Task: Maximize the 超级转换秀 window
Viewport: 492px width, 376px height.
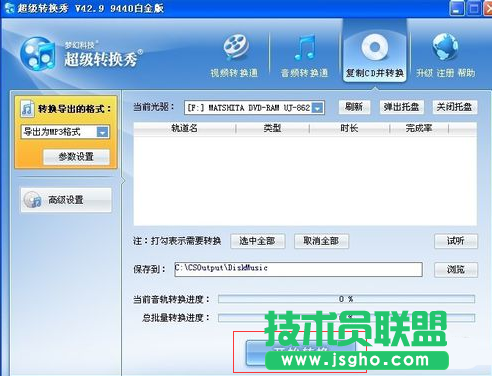Action: [x=474, y=8]
